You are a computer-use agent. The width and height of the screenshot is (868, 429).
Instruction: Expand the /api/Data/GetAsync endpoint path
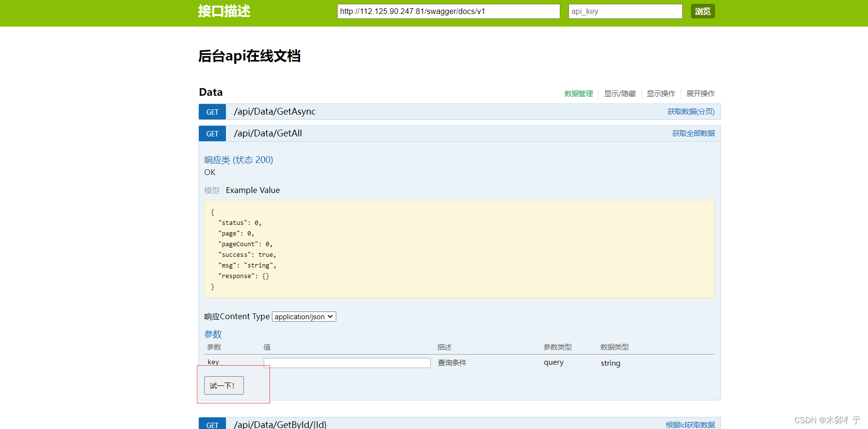pos(275,112)
